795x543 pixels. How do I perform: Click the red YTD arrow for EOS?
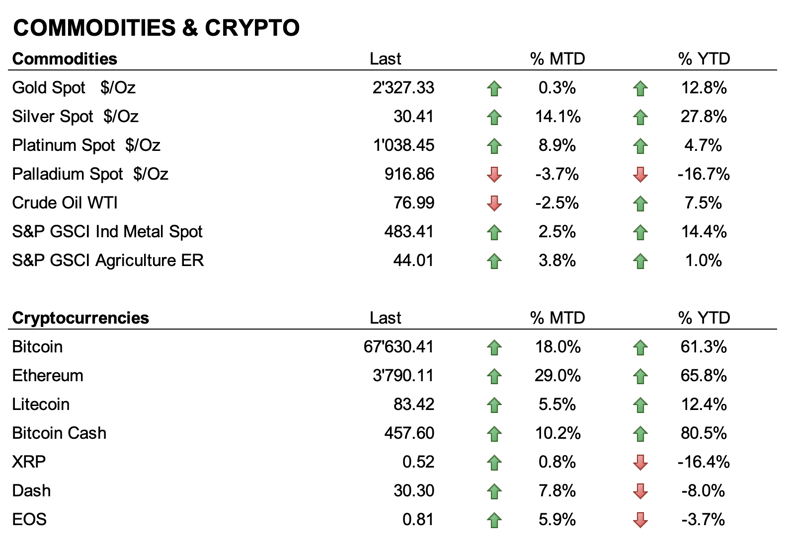(641, 520)
